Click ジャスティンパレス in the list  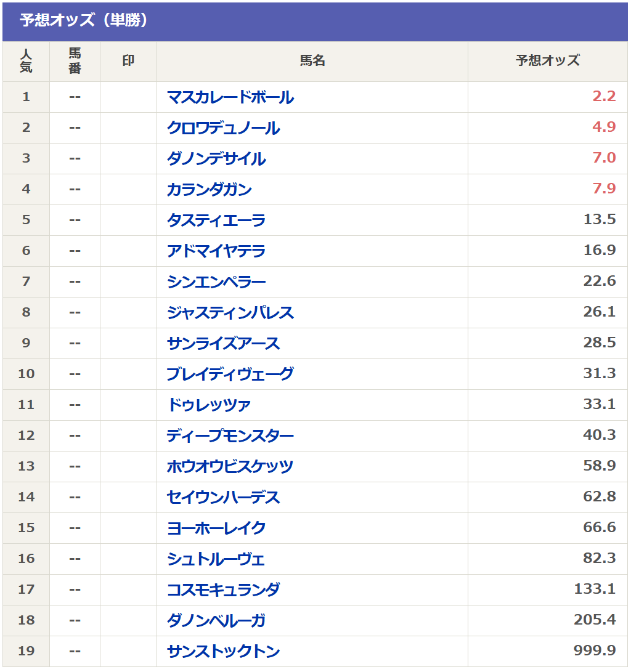tap(230, 313)
